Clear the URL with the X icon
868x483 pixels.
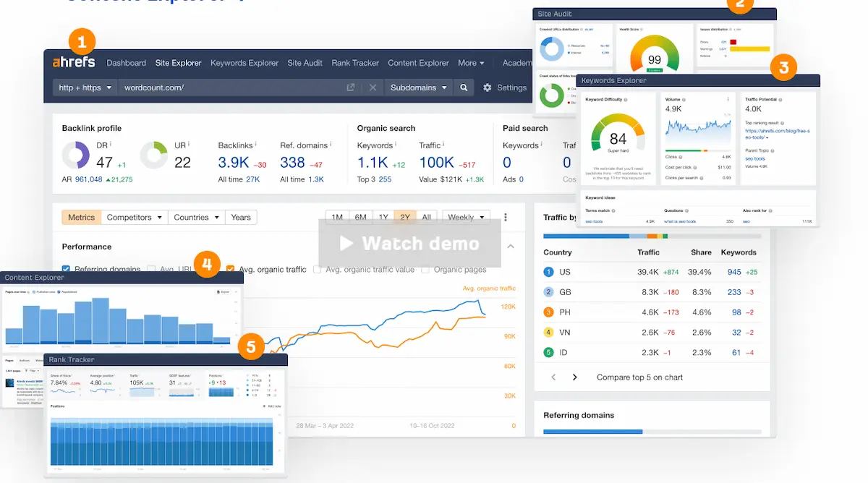[373, 87]
